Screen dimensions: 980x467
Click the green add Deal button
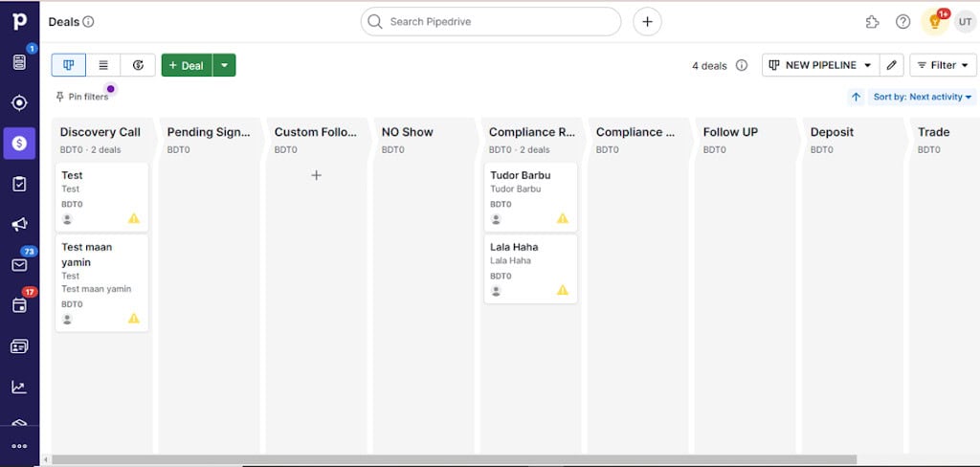click(x=187, y=65)
